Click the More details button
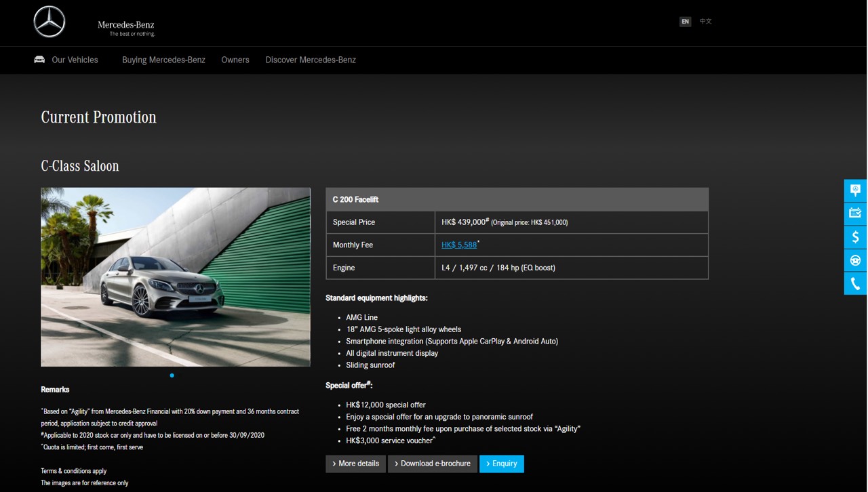 [x=356, y=464]
